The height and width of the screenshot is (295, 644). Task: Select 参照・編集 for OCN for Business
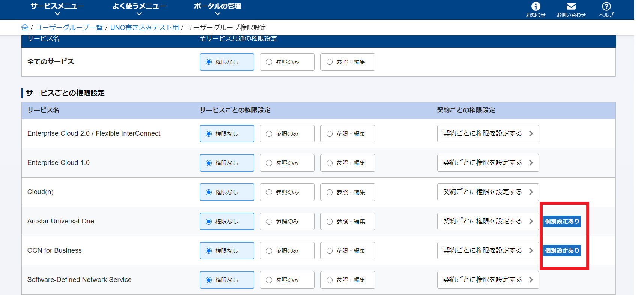(348, 250)
